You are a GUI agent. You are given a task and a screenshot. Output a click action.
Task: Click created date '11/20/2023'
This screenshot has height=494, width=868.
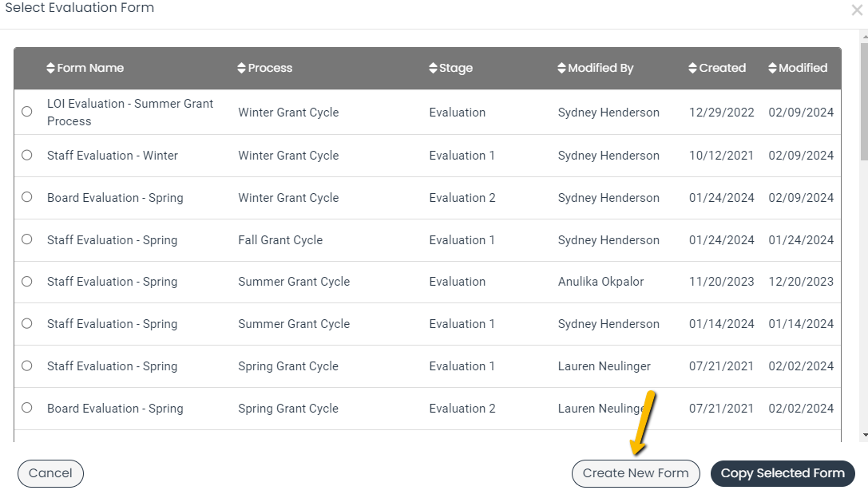click(721, 282)
